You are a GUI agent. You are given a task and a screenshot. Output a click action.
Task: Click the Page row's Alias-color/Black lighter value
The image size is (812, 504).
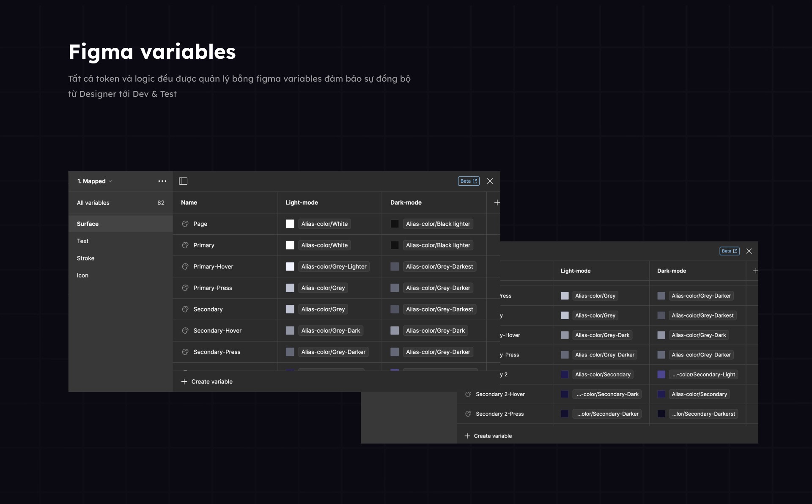pos(438,224)
